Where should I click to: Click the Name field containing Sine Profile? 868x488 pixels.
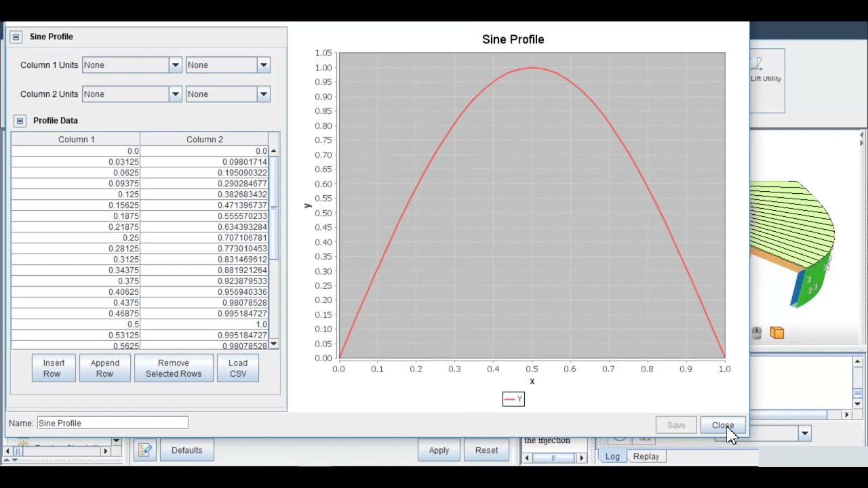coord(113,423)
